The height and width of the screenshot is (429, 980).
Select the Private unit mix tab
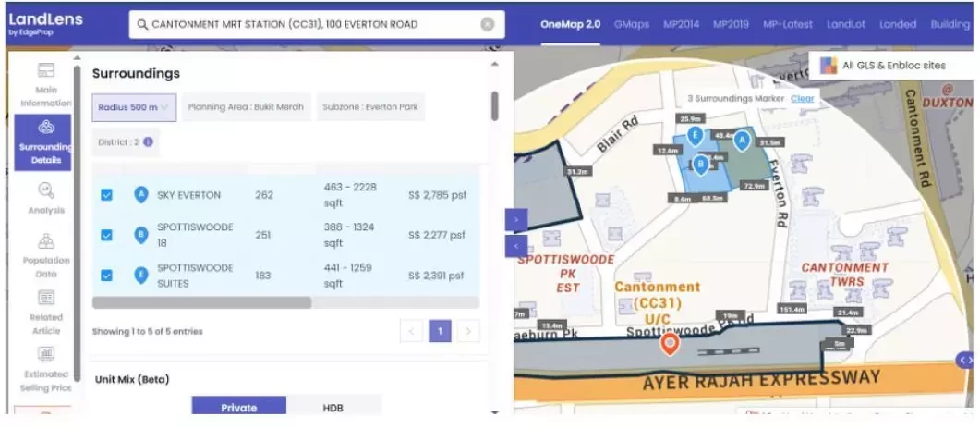coord(238,407)
